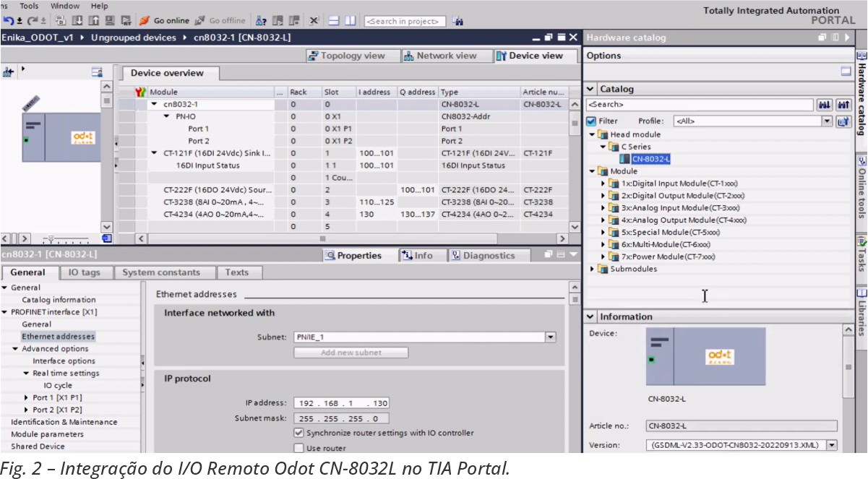This screenshot has height=479, width=868.
Task: Click the Subnet mask field
Action: 341,418
